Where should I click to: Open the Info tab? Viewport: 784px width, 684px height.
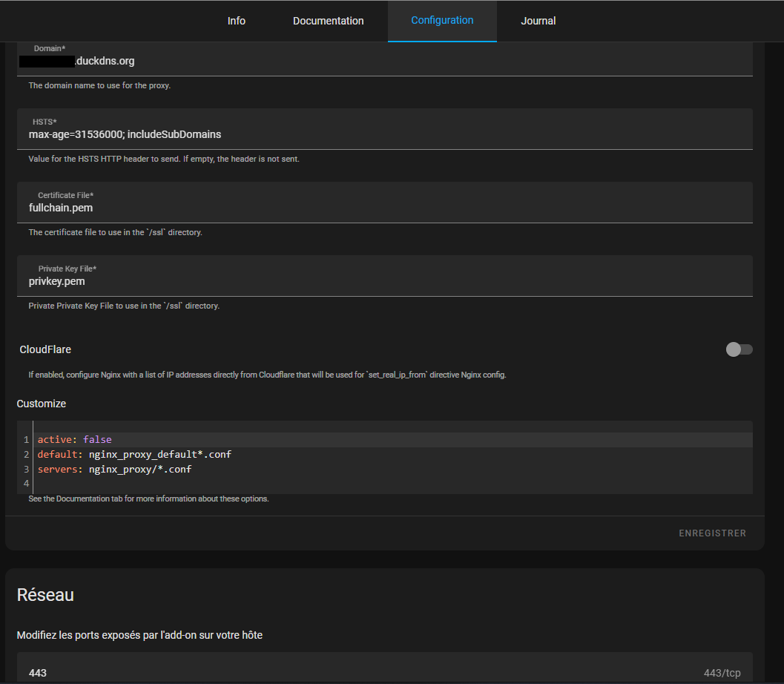[x=236, y=21]
